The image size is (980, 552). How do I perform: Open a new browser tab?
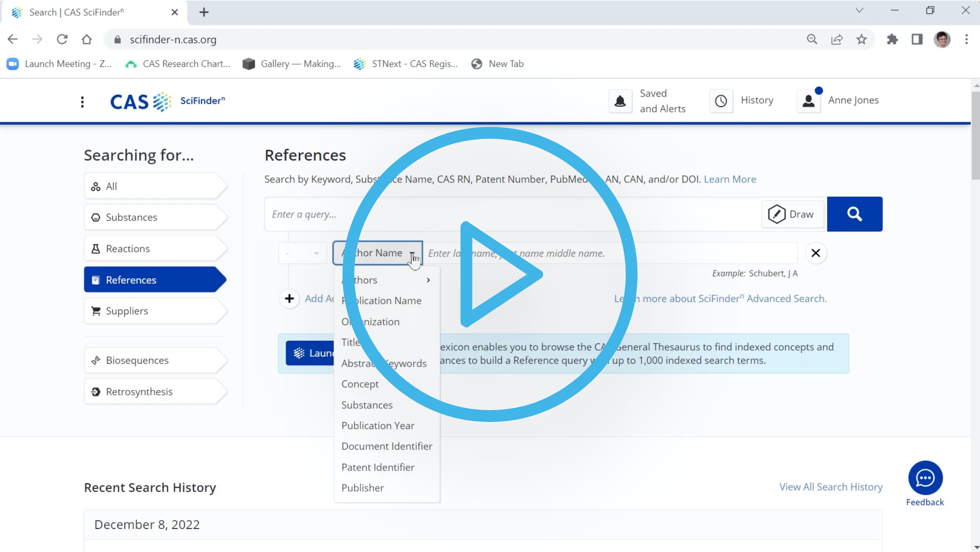click(x=204, y=12)
